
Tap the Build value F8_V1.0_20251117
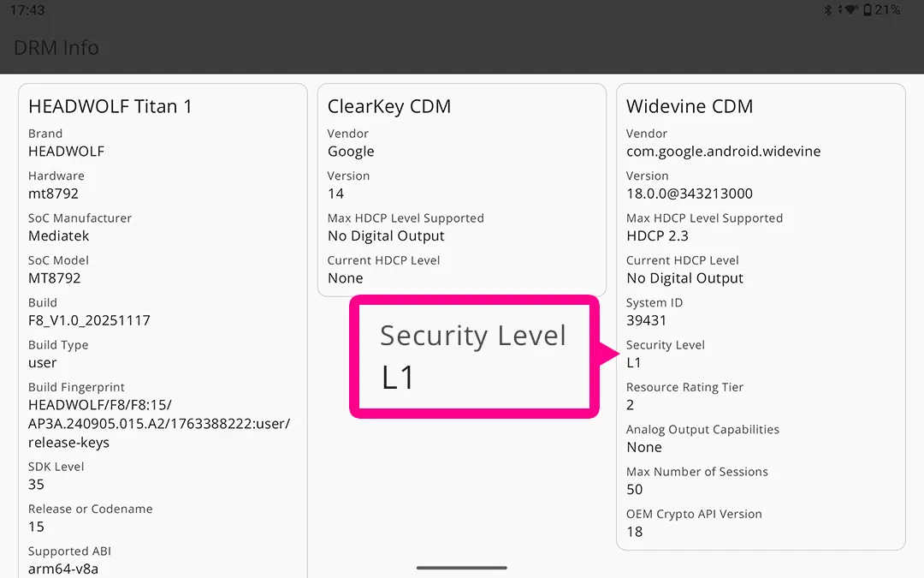click(89, 320)
